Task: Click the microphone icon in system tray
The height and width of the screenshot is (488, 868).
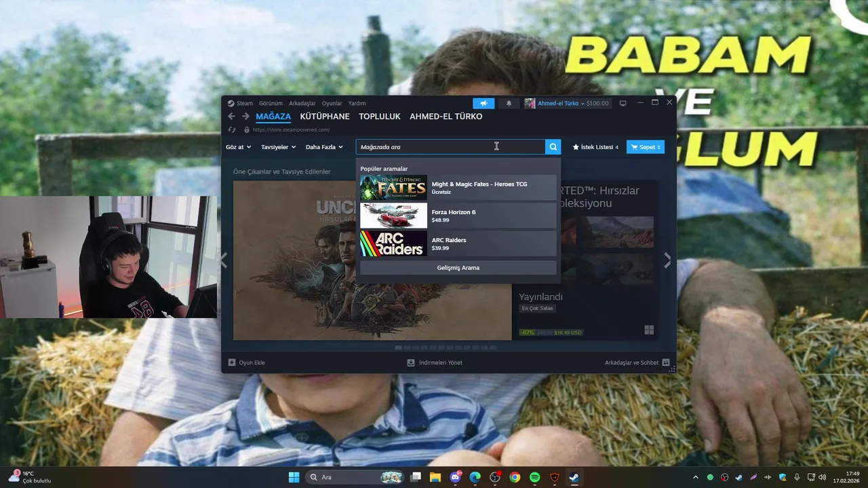Action: click(797, 477)
